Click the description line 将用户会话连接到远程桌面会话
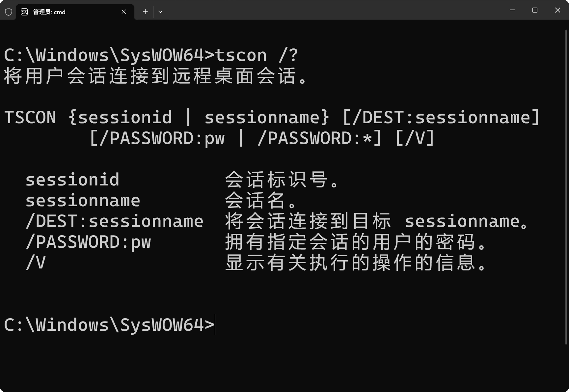The image size is (569, 392). [155, 76]
